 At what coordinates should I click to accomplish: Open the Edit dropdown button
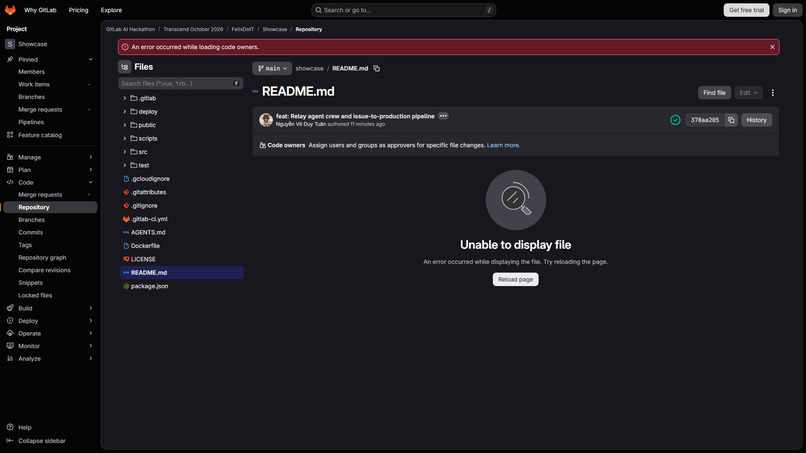748,93
